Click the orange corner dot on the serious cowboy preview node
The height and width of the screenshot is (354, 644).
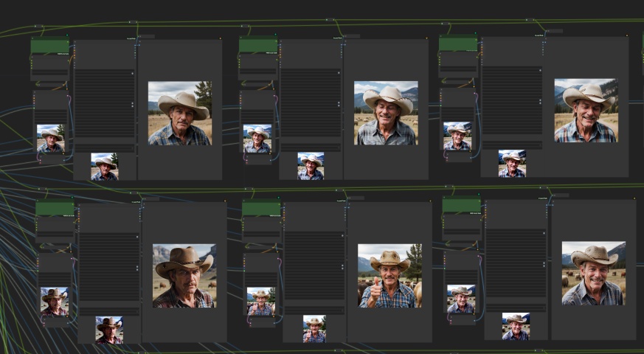pos(221,38)
